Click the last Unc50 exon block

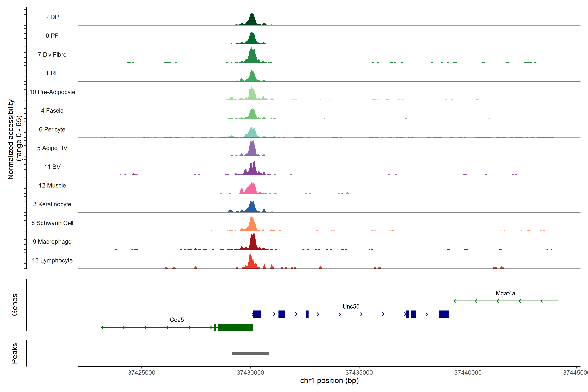click(x=444, y=314)
